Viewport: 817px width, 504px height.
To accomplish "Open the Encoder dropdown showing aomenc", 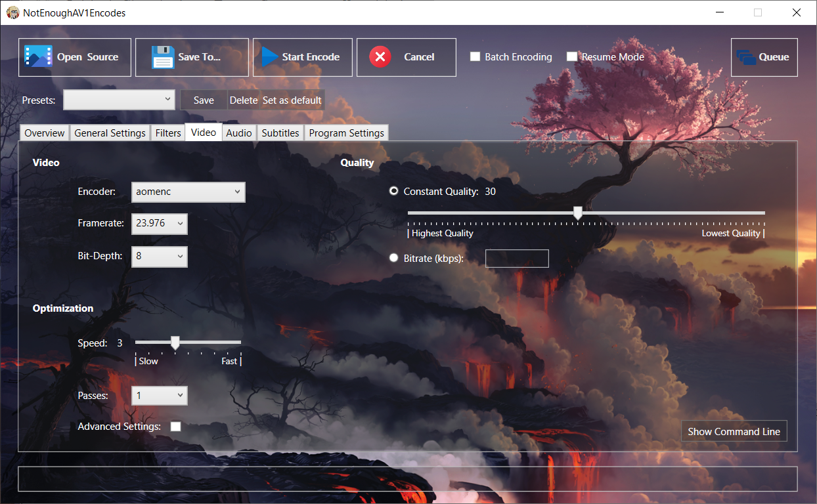I will point(188,192).
